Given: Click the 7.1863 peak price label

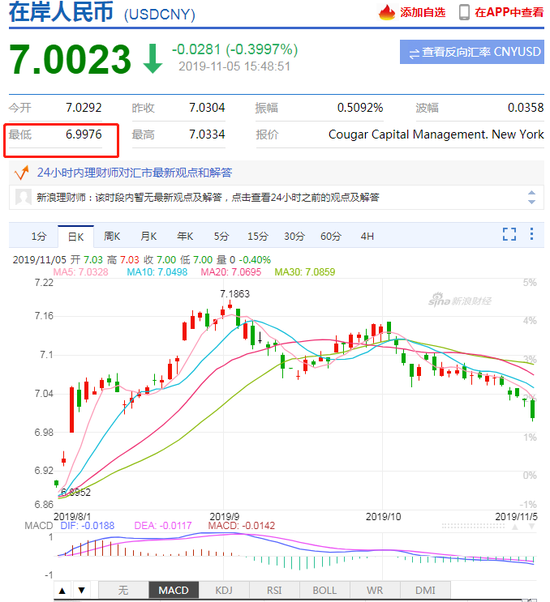Looking at the screenshot, I should click(235, 294).
